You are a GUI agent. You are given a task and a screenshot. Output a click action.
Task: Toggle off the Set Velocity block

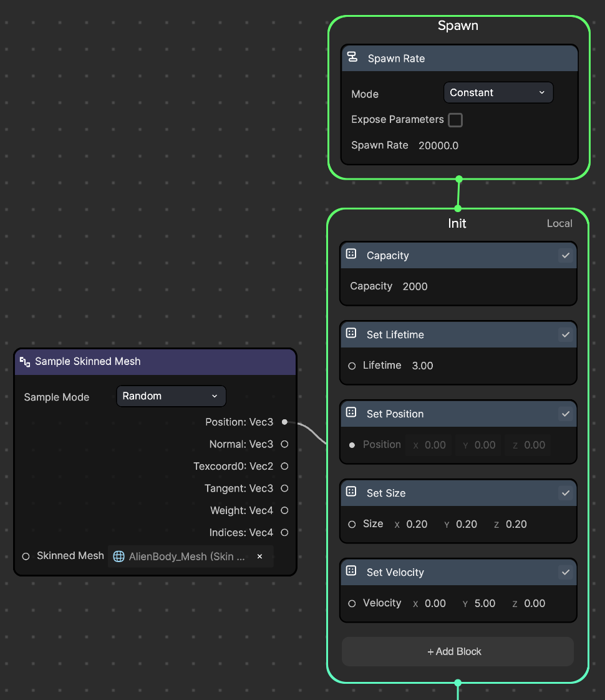click(565, 572)
